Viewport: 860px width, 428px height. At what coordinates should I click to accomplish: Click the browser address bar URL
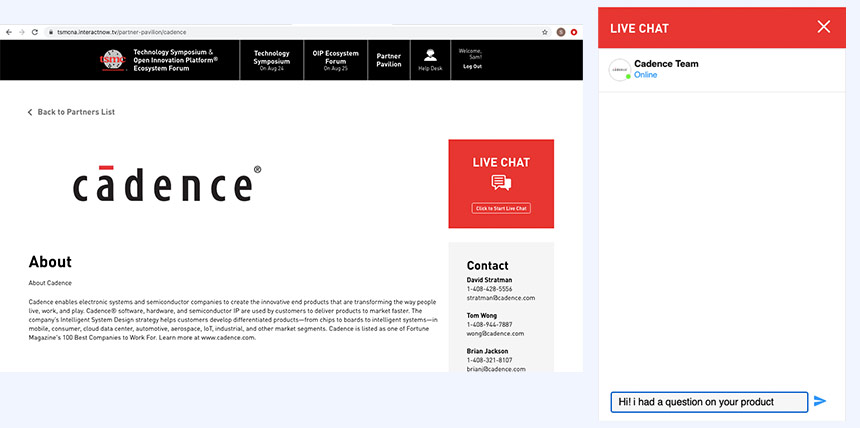pyautogui.click(x=121, y=32)
